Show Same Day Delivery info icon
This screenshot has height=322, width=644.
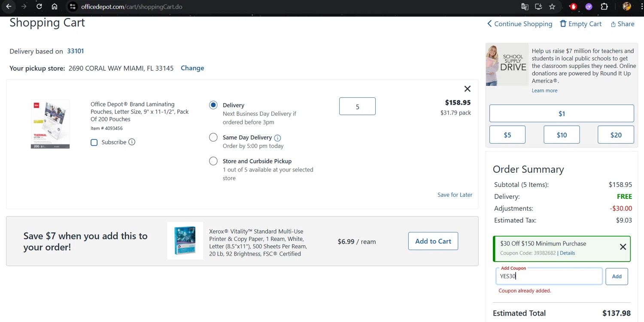(277, 138)
